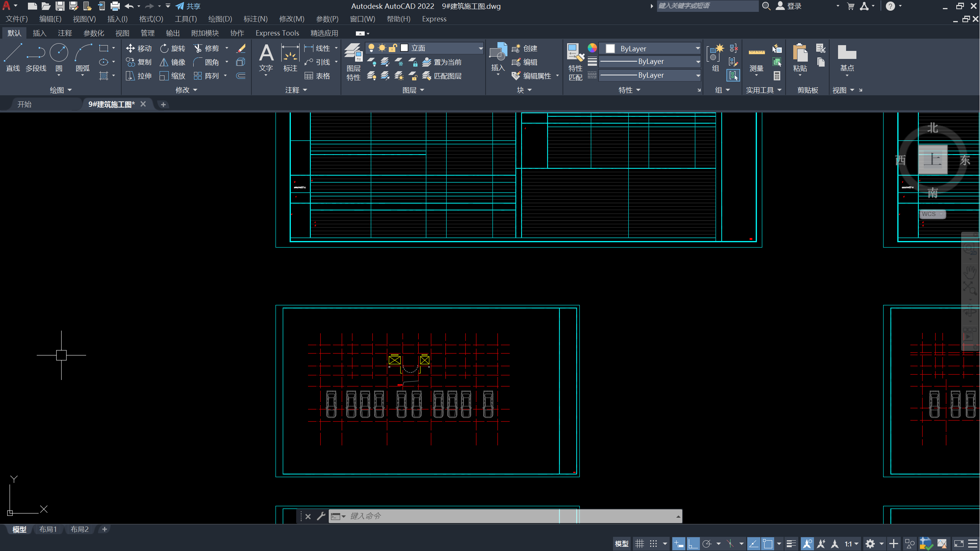Toggle dynamic input in status bar
The height and width of the screenshot is (551, 980).
click(679, 544)
